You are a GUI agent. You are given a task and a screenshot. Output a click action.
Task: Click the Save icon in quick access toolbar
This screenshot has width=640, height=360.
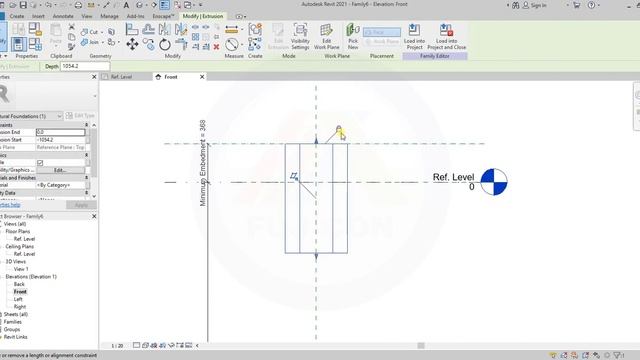pos(23,5)
